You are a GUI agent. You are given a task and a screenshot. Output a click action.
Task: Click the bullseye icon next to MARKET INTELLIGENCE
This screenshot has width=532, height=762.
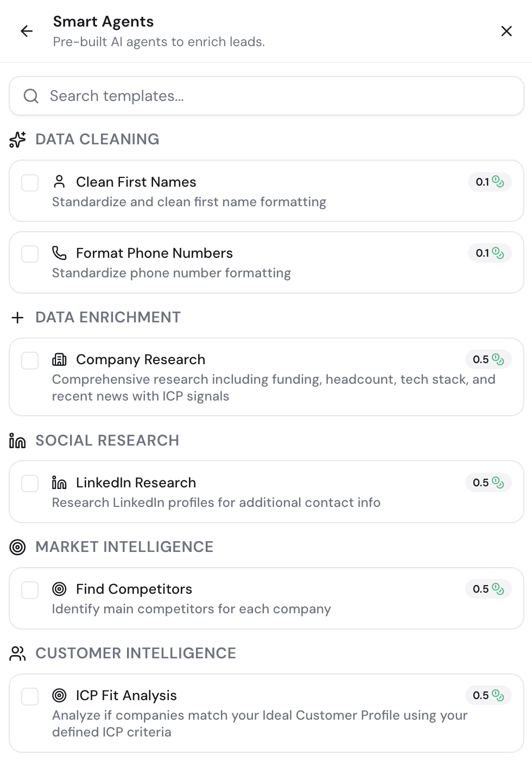click(17, 547)
